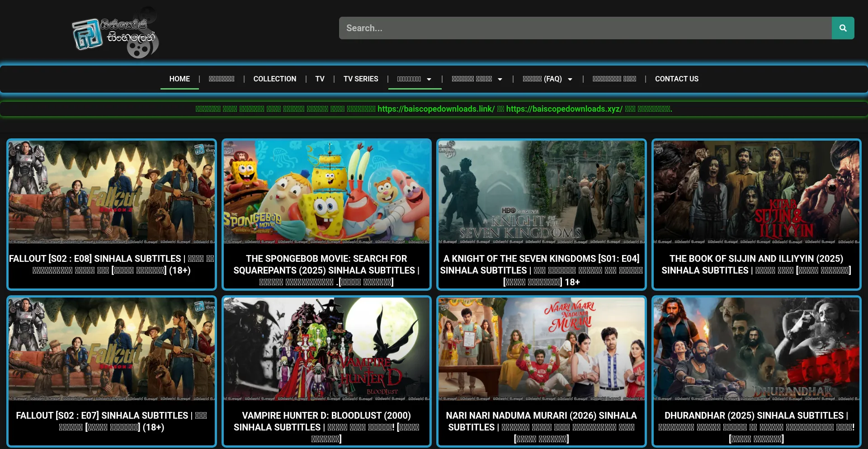
Task: Click the Fallout [S02 : E07] title link
Action: 112,421
